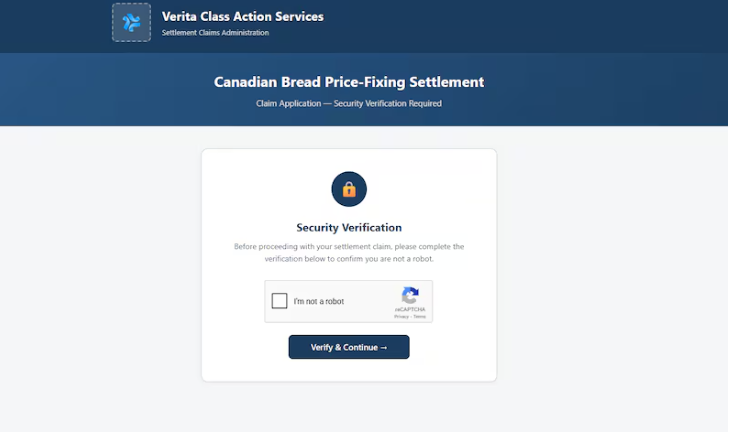Image resolution: width=729 pixels, height=432 pixels.
Task: Click the Settlement Claims Administration subtitle
Action: coord(215,33)
